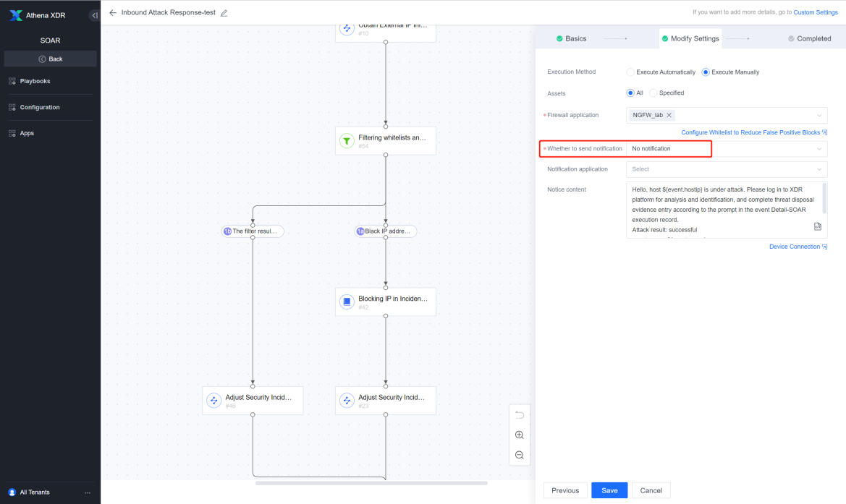Select the Filtering whitelists node label
This screenshot has height=504, width=846.
pyautogui.click(x=392, y=137)
